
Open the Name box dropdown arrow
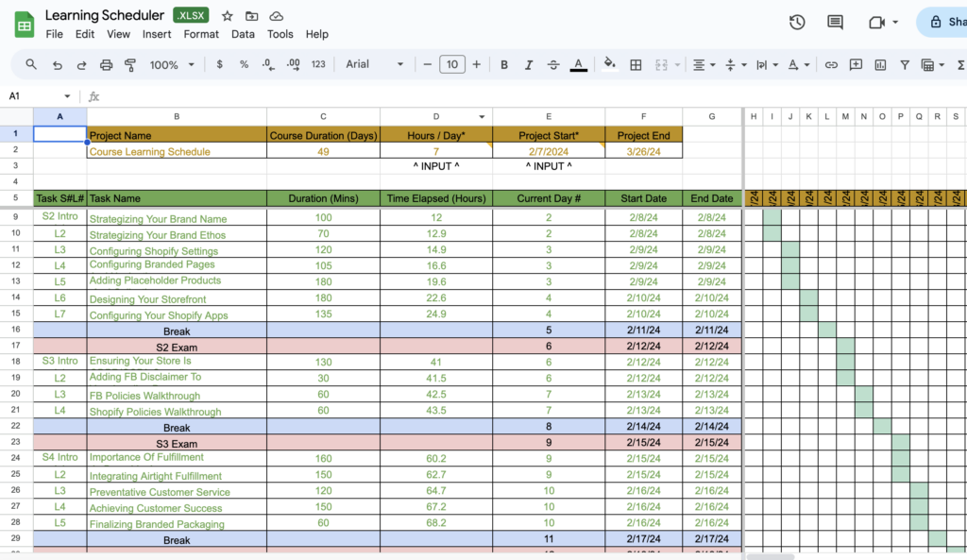point(67,96)
